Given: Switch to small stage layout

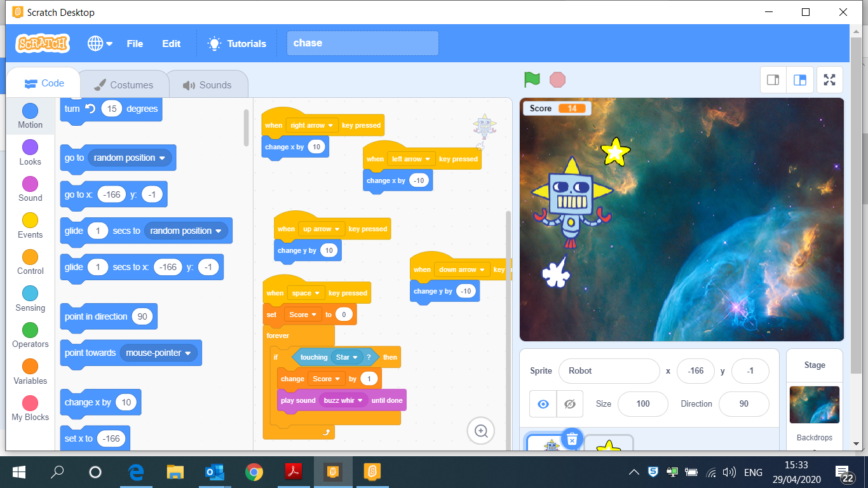Looking at the screenshot, I should click(773, 79).
